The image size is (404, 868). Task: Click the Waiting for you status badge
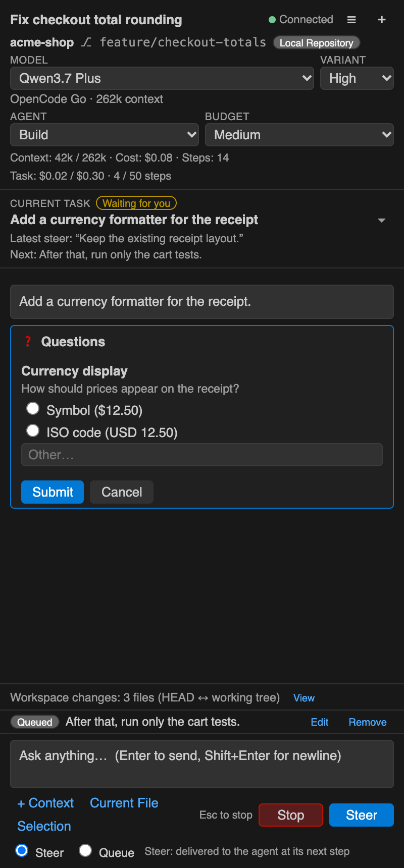coord(136,203)
